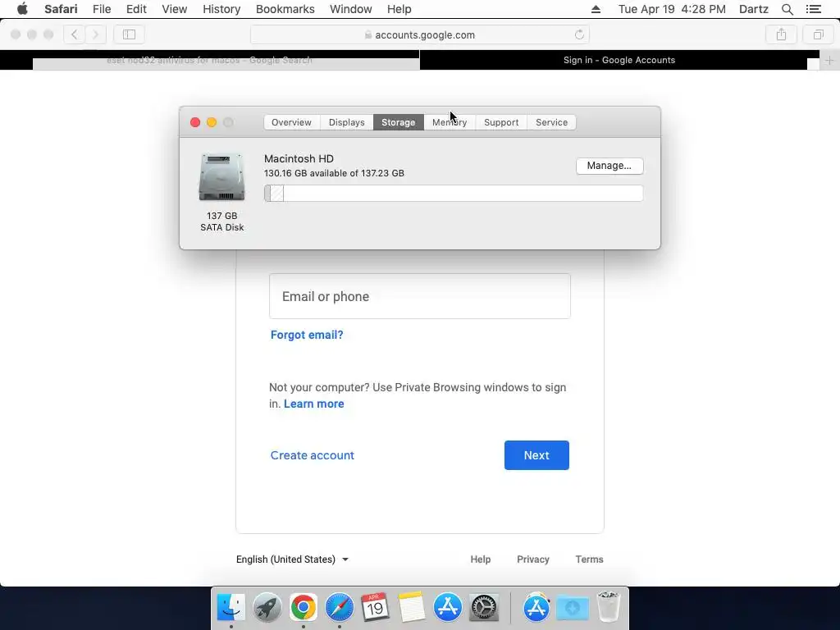Click the accounts.google.com address bar
Image resolution: width=840 pixels, height=630 pixels.
tap(420, 34)
